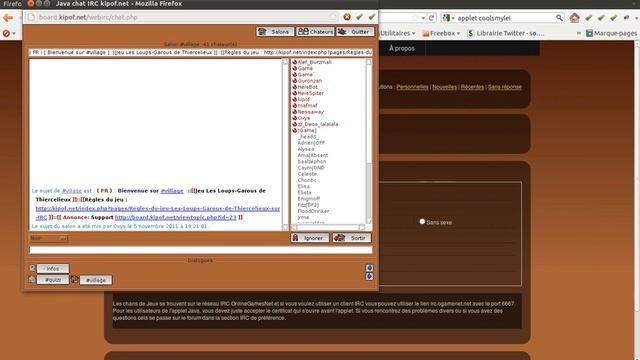The image size is (640, 360).
Task: Open the board.kipof.net viewtopic support link
Action: click(176, 218)
